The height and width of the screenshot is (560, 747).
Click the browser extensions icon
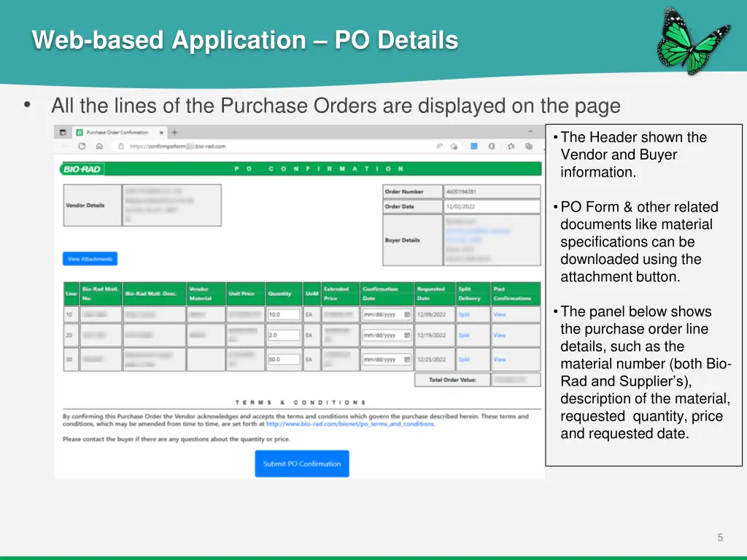(x=527, y=147)
